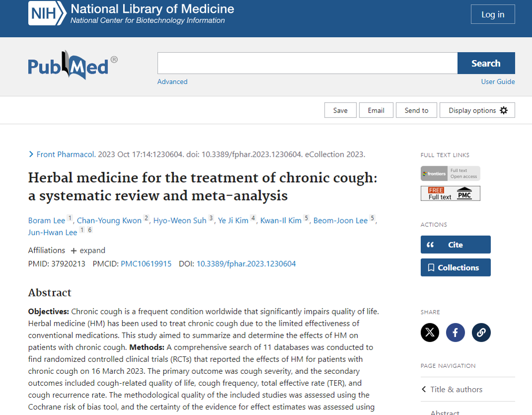Jump to Title & authors section
Screen dimensions: 532x415
[x=456, y=389]
